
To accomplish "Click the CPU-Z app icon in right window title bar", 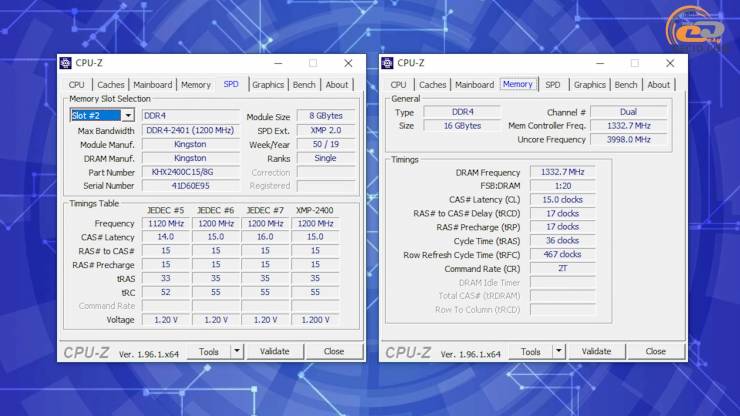I will click(387, 63).
